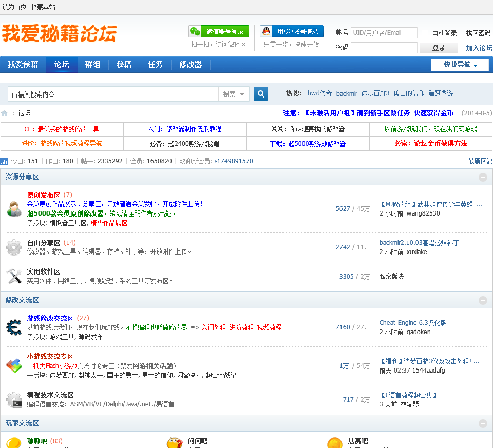The height and width of the screenshot is (448, 493).
Task: Open the 搜索 type dropdown
Action: click(235, 94)
